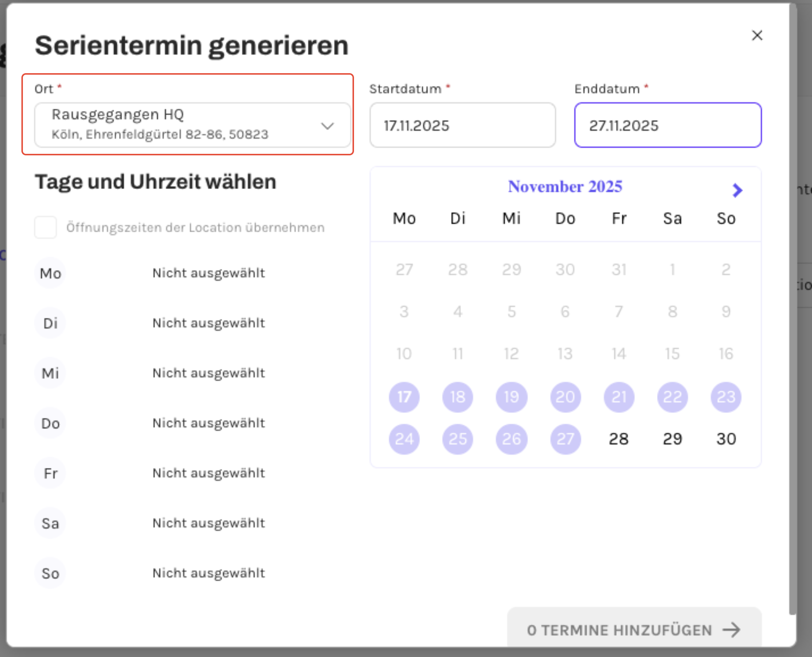Select the Mi weekday circle
The width and height of the screenshot is (812, 657).
point(50,373)
